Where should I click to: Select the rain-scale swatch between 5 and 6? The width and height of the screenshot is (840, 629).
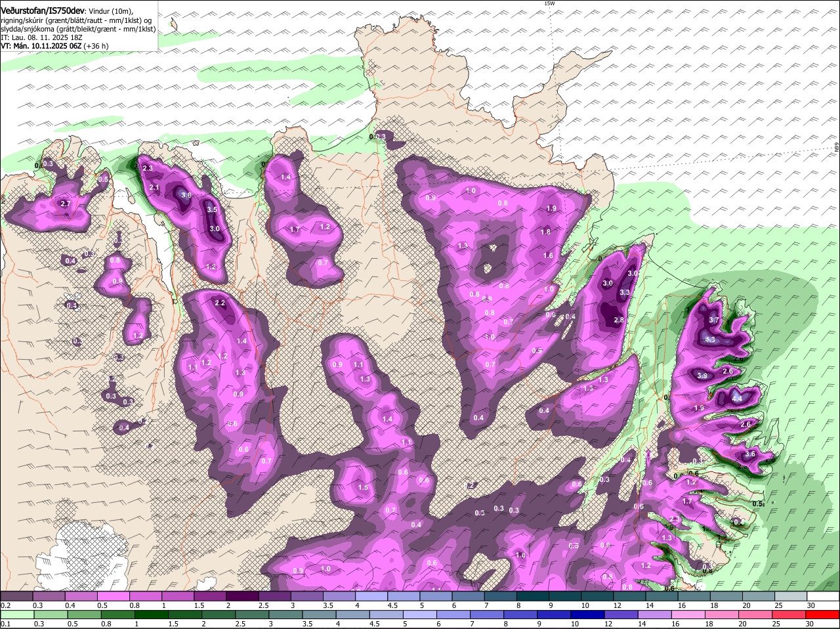pos(421,614)
